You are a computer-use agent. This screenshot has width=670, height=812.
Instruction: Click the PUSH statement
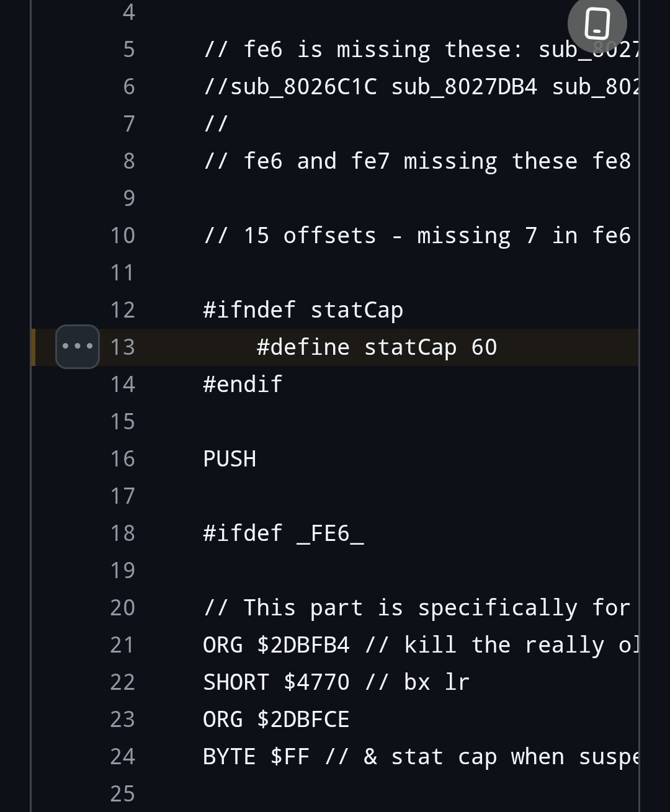click(x=230, y=458)
